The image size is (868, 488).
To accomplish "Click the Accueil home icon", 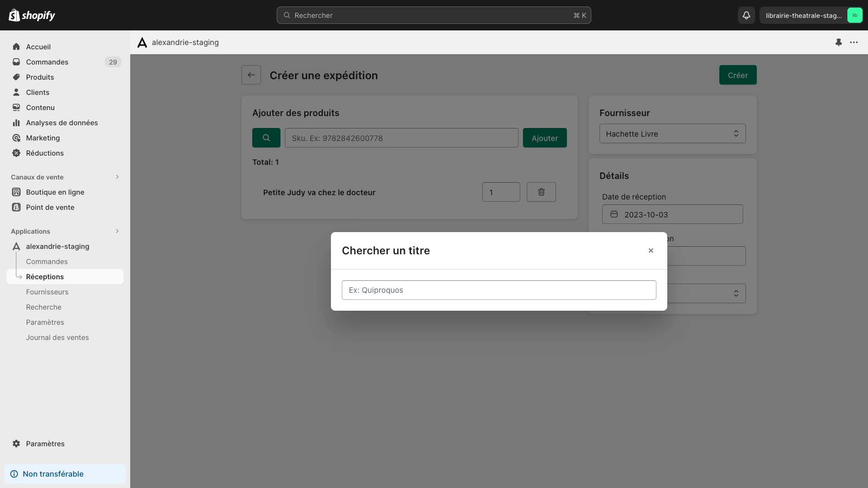I will pos(16,47).
